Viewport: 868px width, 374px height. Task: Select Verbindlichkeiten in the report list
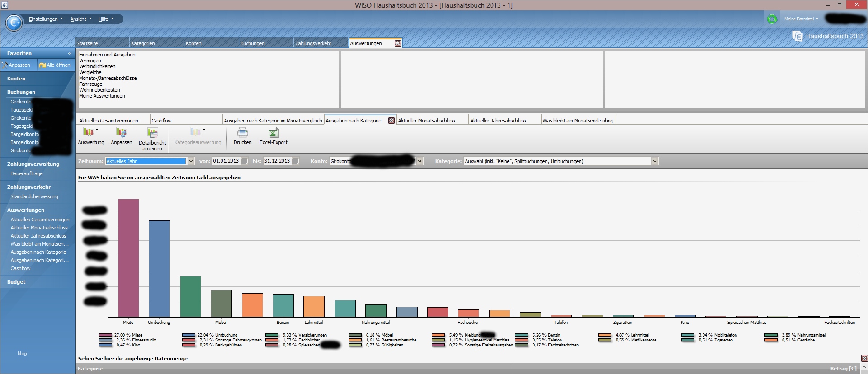[x=97, y=66]
